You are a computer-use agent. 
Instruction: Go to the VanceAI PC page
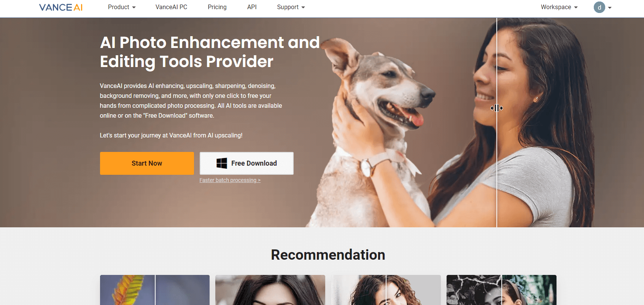point(171,7)
